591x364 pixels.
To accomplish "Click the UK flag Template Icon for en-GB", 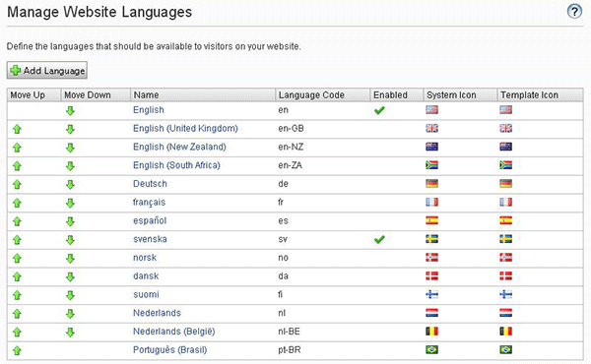I will point(506,128).
